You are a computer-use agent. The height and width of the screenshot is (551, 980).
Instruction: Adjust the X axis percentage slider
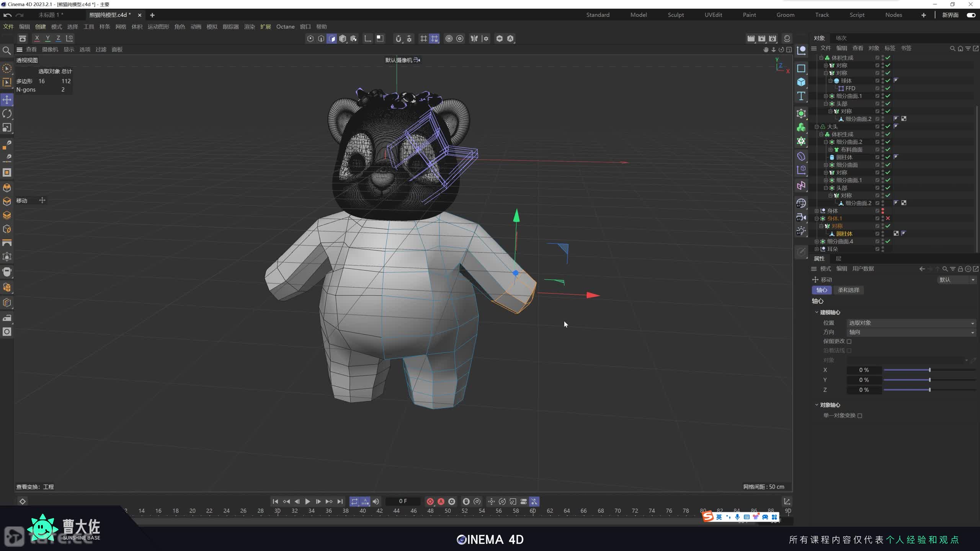coord(929,370)
